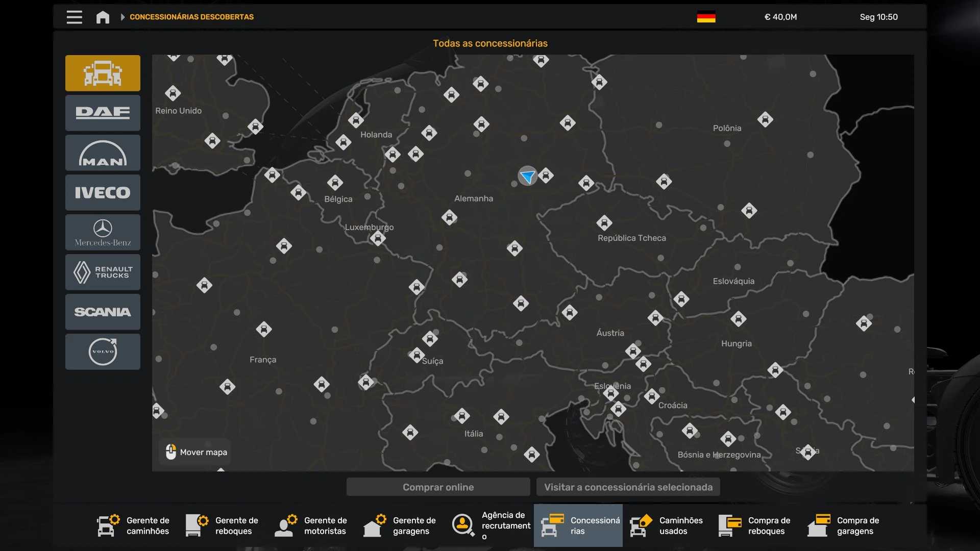980x551 pixels.
Task: Open Agência de recrutamento tab
Action: [x=490, y=525]
